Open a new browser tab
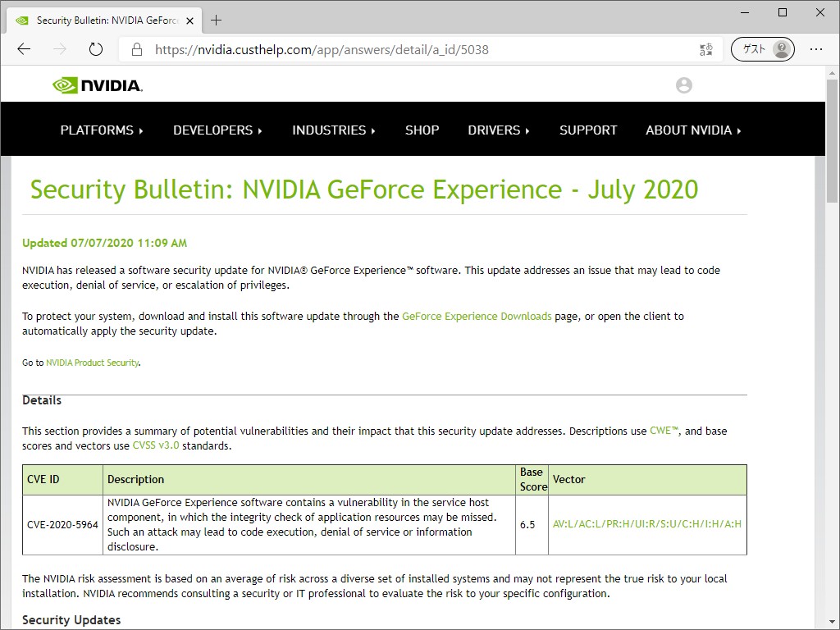 tap(217, 20)
